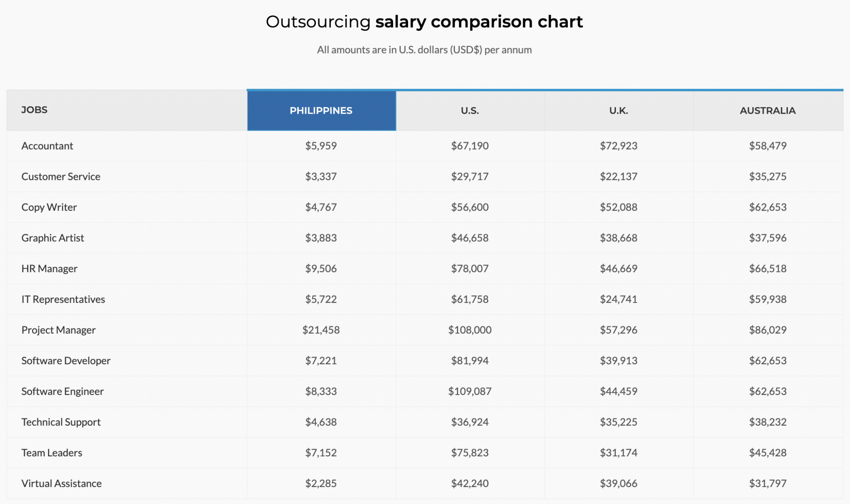
Task: Select the Customer Service job row
Action: coord(61,177)
